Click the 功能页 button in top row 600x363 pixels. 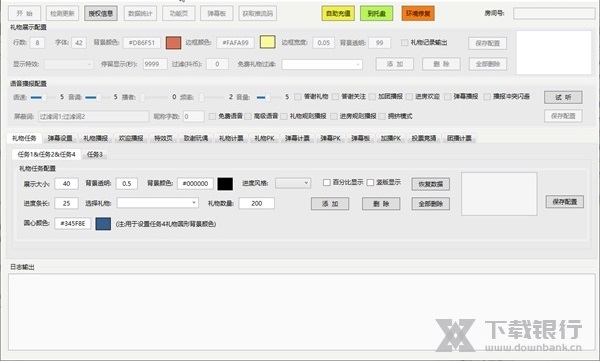[179, 13]
